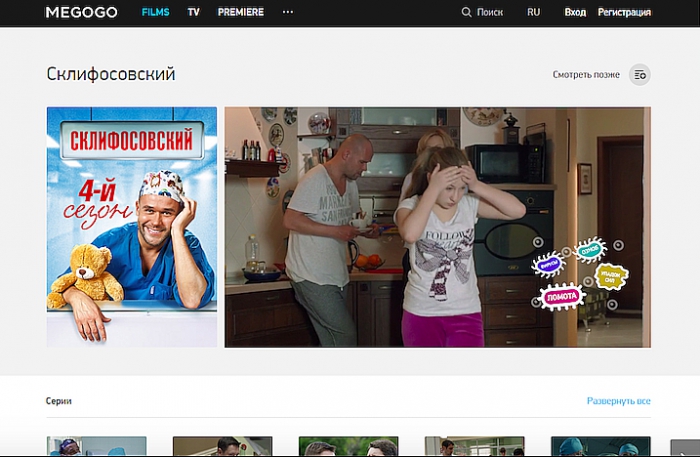
Task: Click the episodes carousel next arrow
Action: [685, 448]
